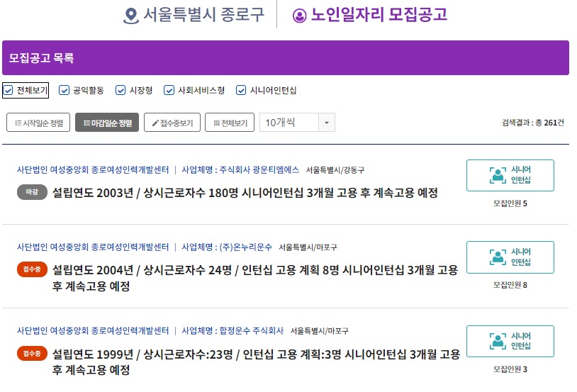Click the 노인일자리 모집공고 heading

tap(379, 15)
